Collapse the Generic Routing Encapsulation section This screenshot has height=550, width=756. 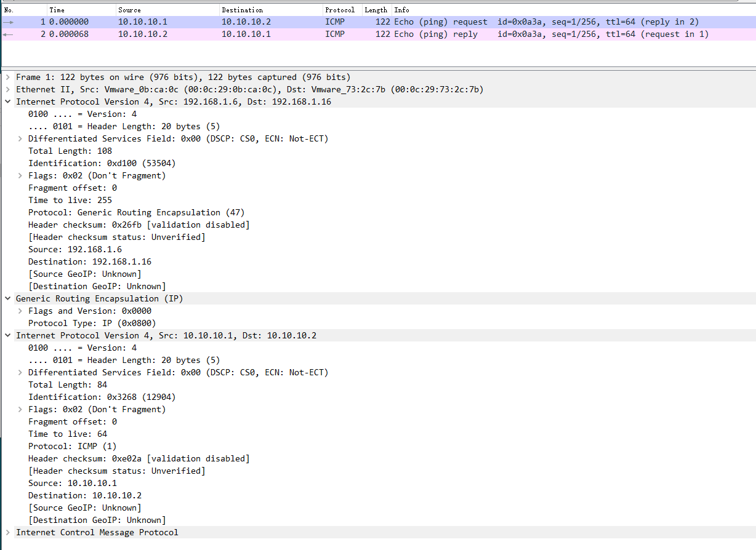[7, 298]
